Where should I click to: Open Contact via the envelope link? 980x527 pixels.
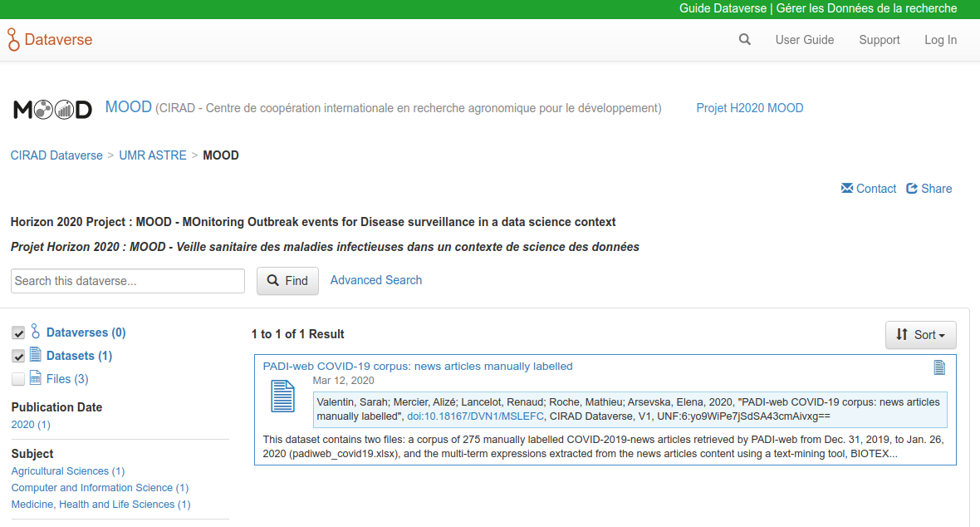pyautogui.click(x=869, y=189)
